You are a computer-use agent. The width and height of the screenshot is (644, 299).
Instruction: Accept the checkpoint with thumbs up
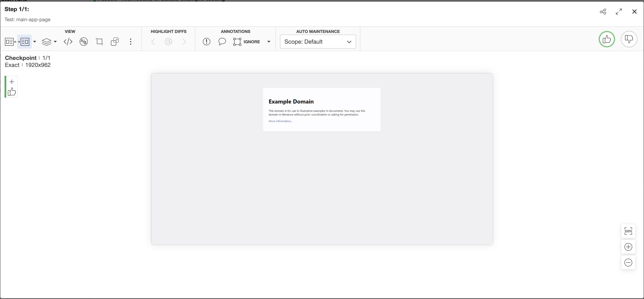click(x=607, y=39)
